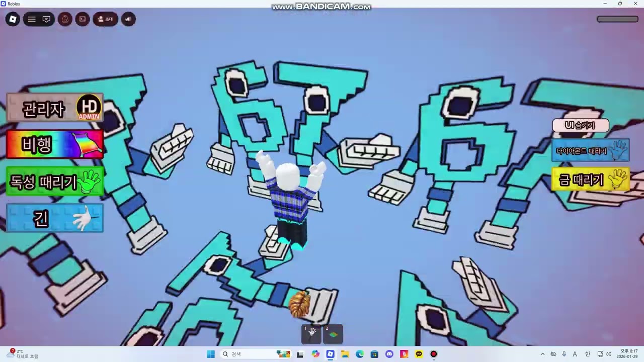Open Task View on the taskbar
Image resolution: width=644 pixels, height=362 pixels.
pyautogui.click(x=300, y=354)
